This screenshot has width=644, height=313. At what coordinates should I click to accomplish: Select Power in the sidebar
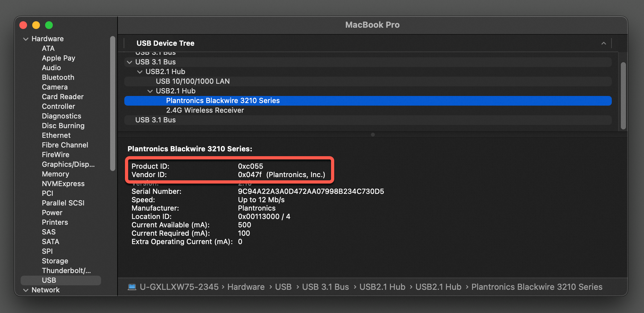(52, 213)
